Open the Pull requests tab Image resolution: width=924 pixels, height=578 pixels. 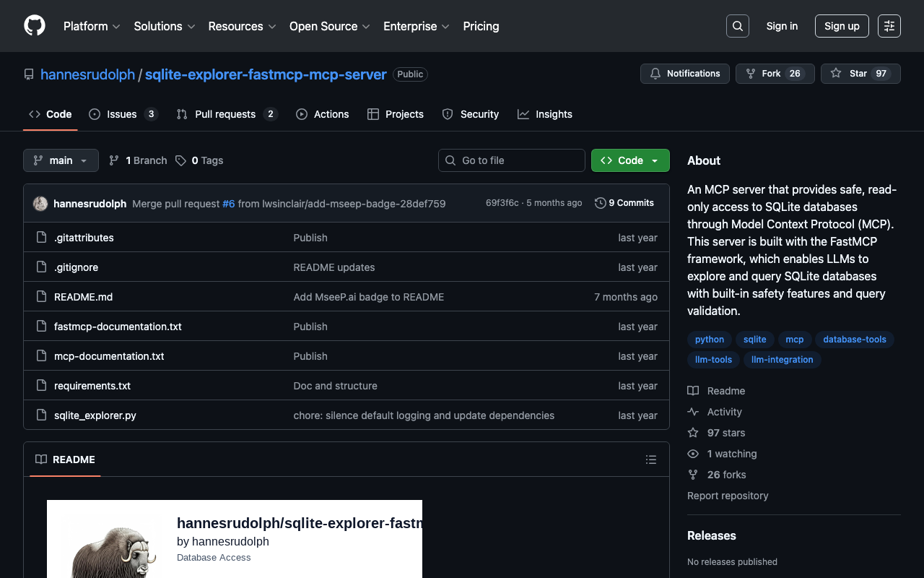tap(226, 114)
